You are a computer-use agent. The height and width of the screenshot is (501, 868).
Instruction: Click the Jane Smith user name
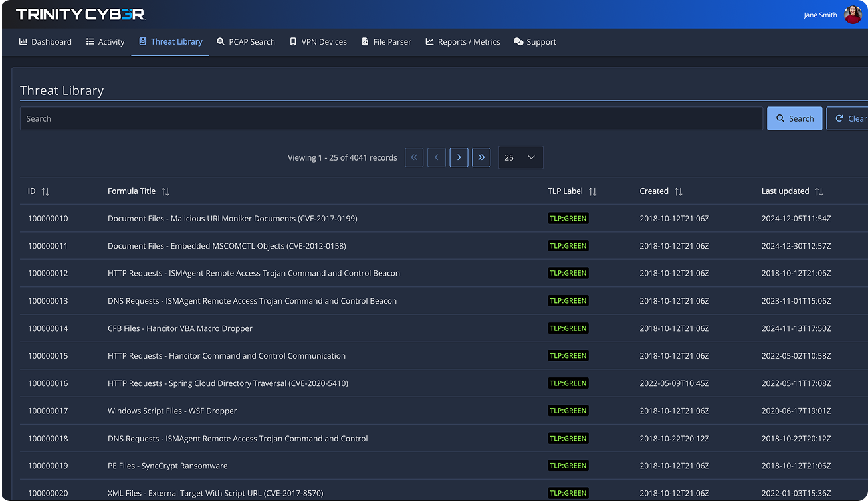[820, 15]
